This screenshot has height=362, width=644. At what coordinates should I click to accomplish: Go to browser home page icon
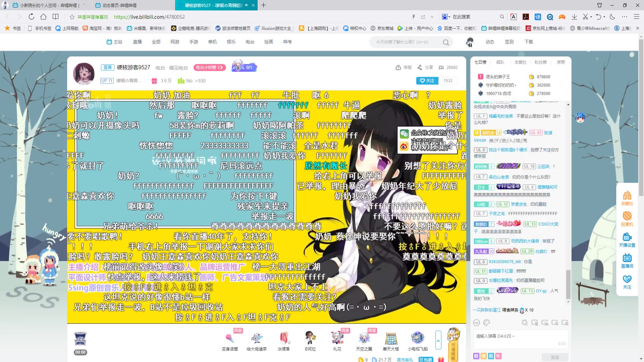tap(44, 17)
